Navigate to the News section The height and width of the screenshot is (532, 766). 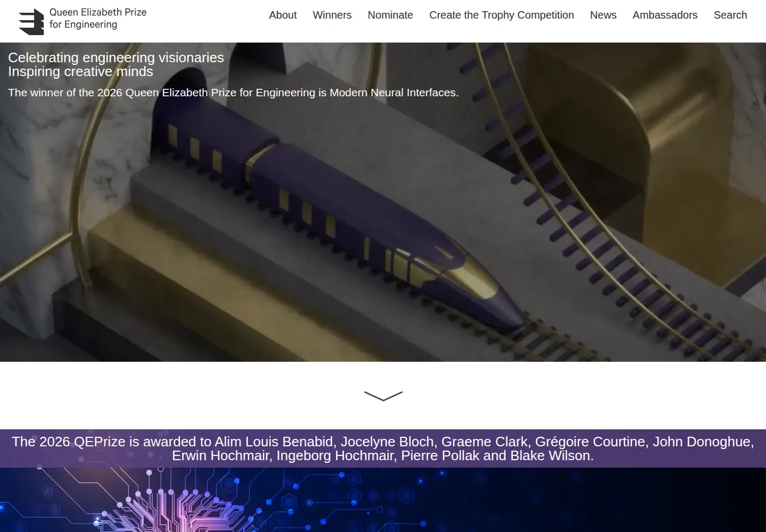tap(603, 15)
